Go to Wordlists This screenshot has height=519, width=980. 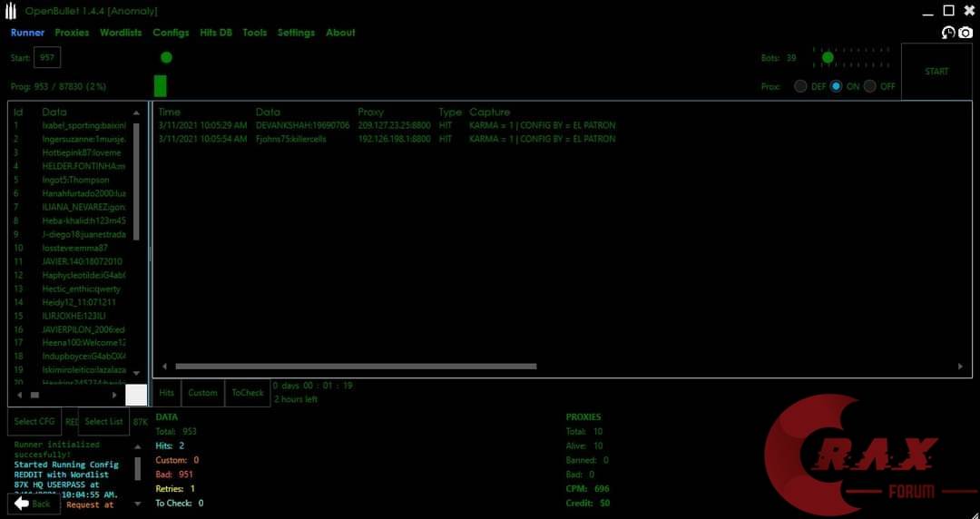pyautogui.click(x=122, y=33)
